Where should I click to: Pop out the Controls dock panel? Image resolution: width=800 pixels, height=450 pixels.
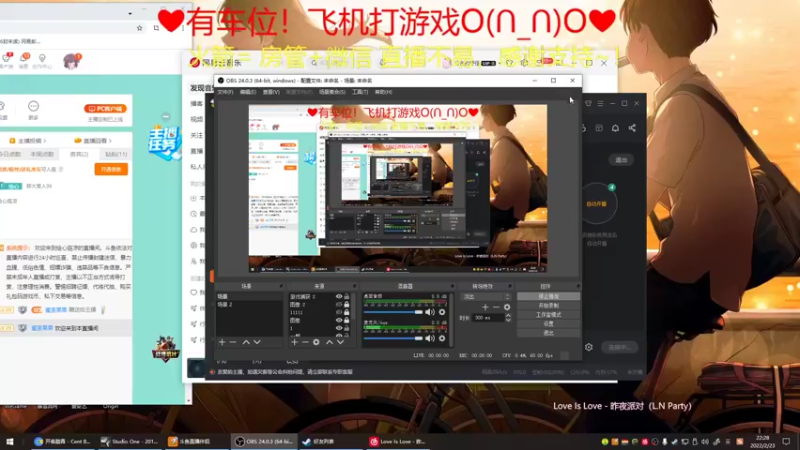point(578,286)
